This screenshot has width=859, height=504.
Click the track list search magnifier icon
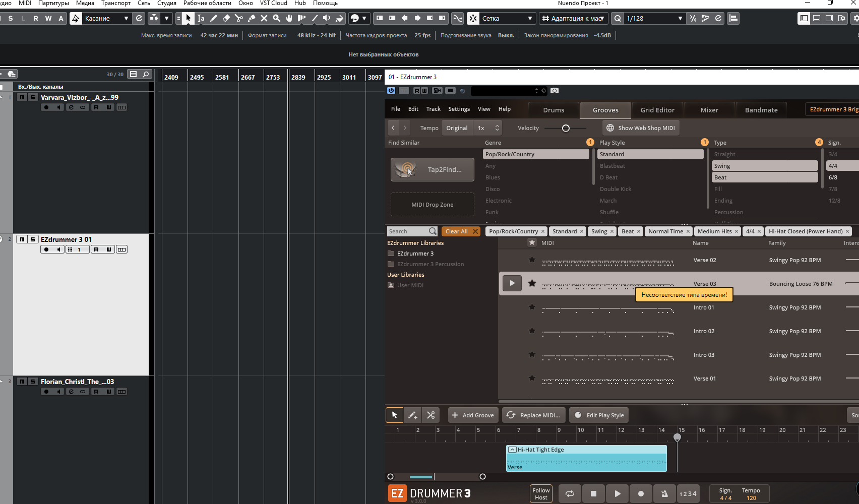[x=146, y=74]
